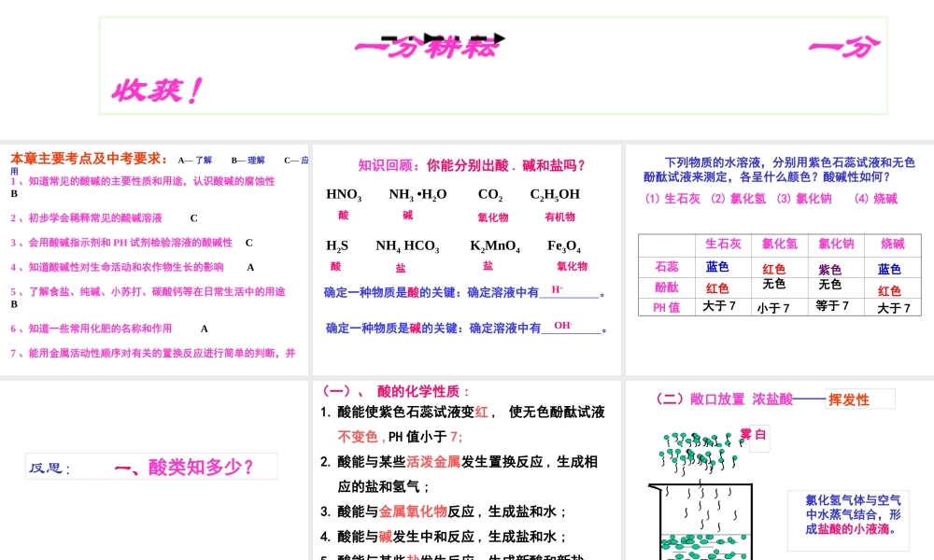Click the line 4. 酸能与碱发生中和反应
Viewport: 934px width, 560px height.
[443, 537]
